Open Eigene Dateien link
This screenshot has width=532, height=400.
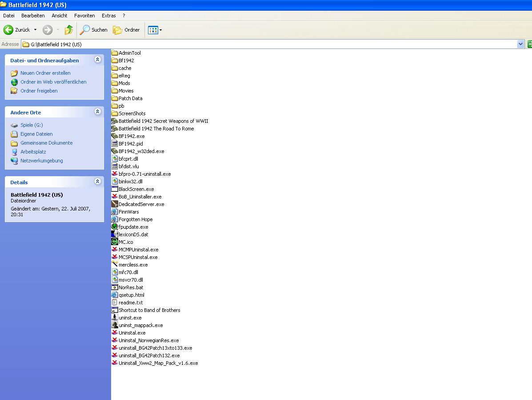pyautogui.click(x=36, y=134)
